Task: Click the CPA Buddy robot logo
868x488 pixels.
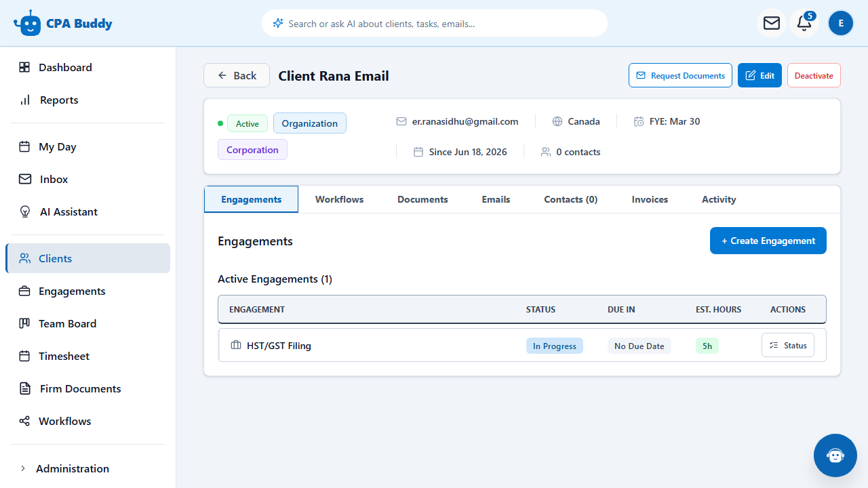Action: coord(27,23)
